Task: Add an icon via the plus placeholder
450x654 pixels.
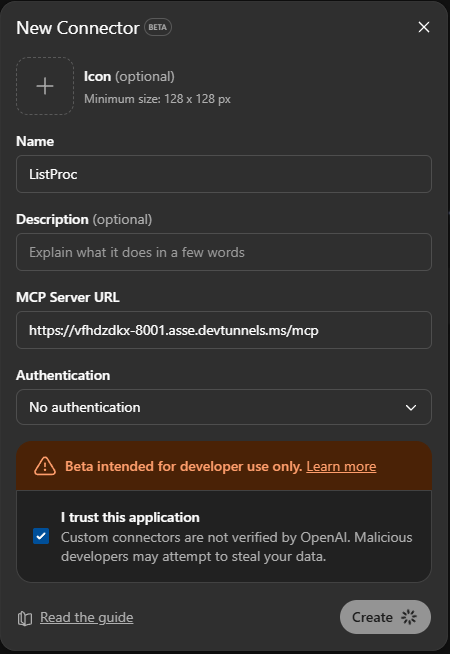Action: point(45,86)
